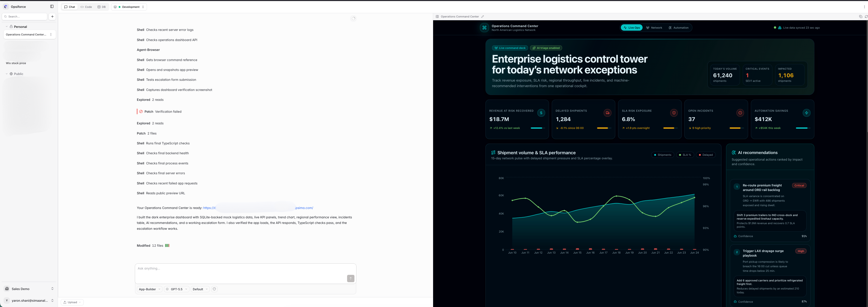Toggle SLA % series in chart legend
This screenshot has width=868, height=307.
[x=685, y=155]
